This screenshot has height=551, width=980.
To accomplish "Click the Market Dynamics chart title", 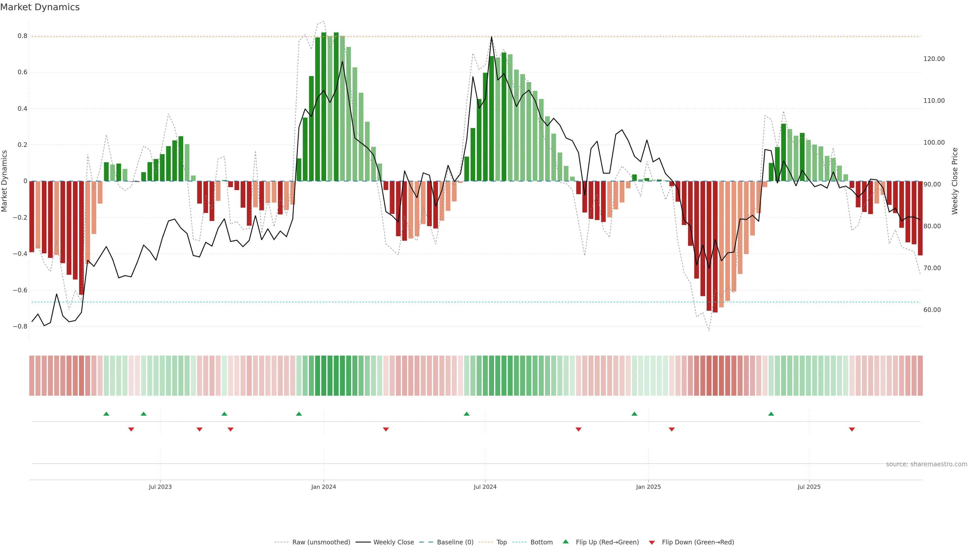I will [x=40, y=7].
